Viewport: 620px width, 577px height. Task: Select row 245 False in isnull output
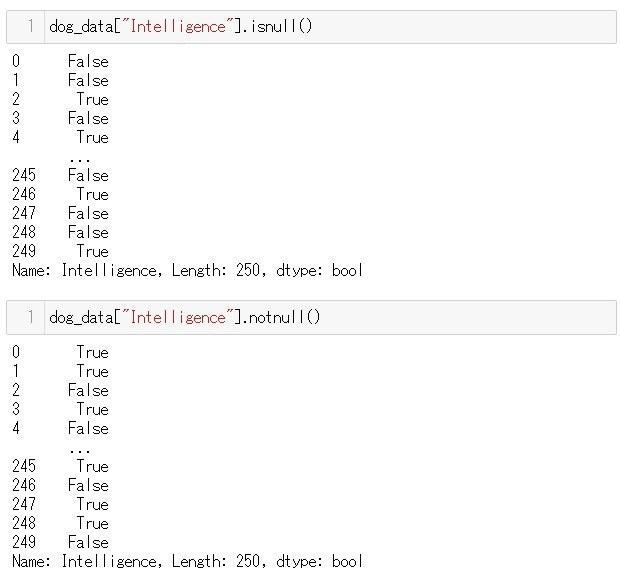pos(60,175)
